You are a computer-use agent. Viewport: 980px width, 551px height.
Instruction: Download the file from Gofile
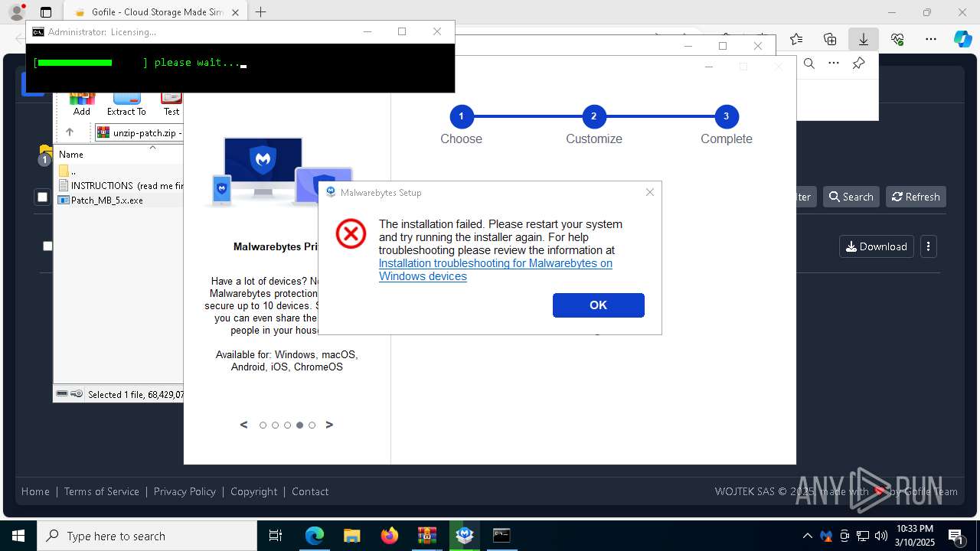877,246
